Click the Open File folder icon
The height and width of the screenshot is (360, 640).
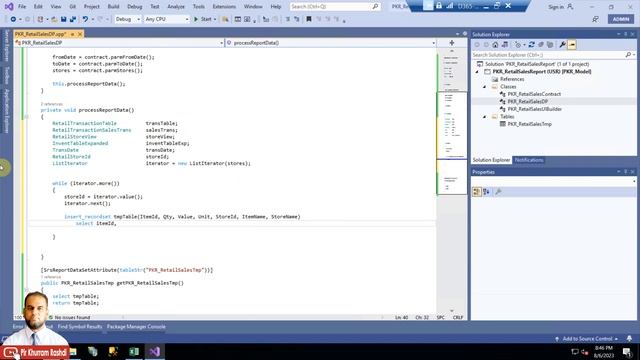(54, 19)
